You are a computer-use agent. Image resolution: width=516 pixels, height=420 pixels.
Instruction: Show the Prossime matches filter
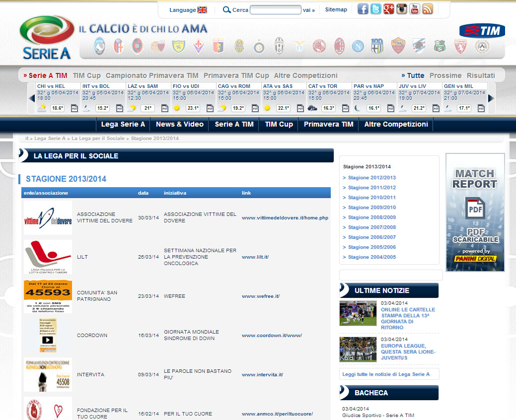[445, 75]
